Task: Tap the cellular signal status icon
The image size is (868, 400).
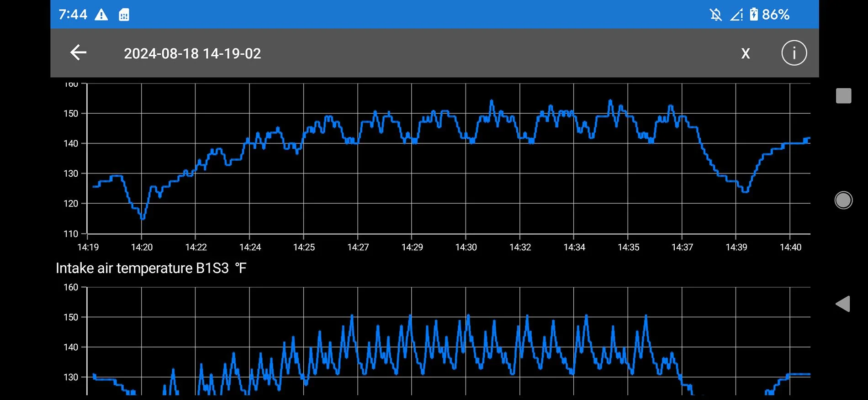Action: (x=736, y=15)
